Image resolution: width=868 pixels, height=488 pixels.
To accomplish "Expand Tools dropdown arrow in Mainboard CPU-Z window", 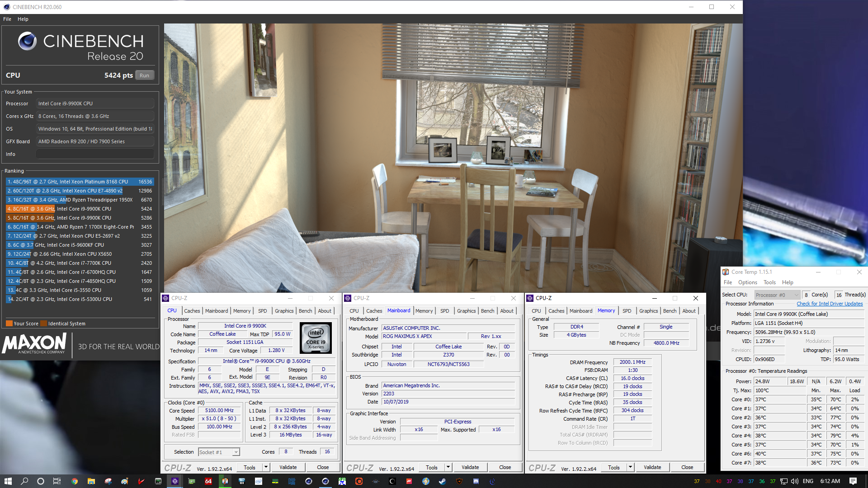I will [448, 468].
